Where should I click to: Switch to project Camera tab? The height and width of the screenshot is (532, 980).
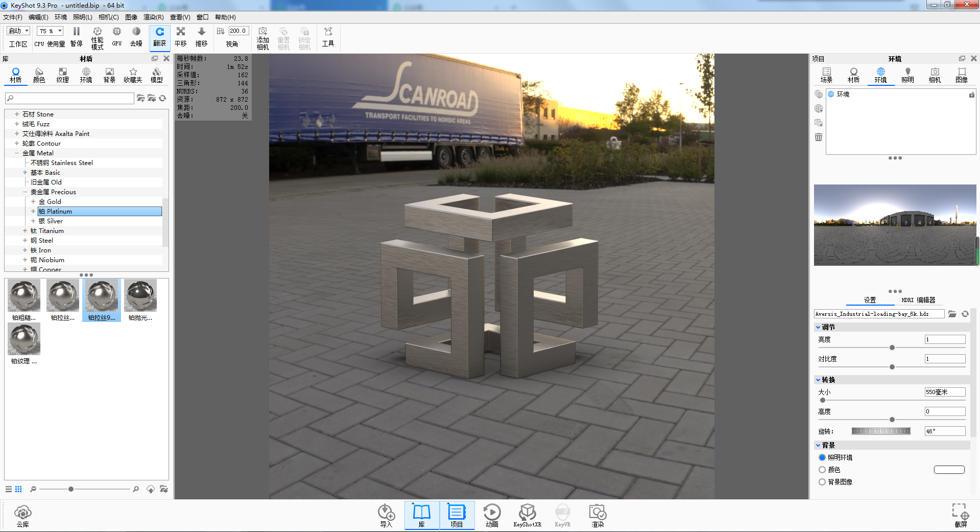[x=935, y=75]
